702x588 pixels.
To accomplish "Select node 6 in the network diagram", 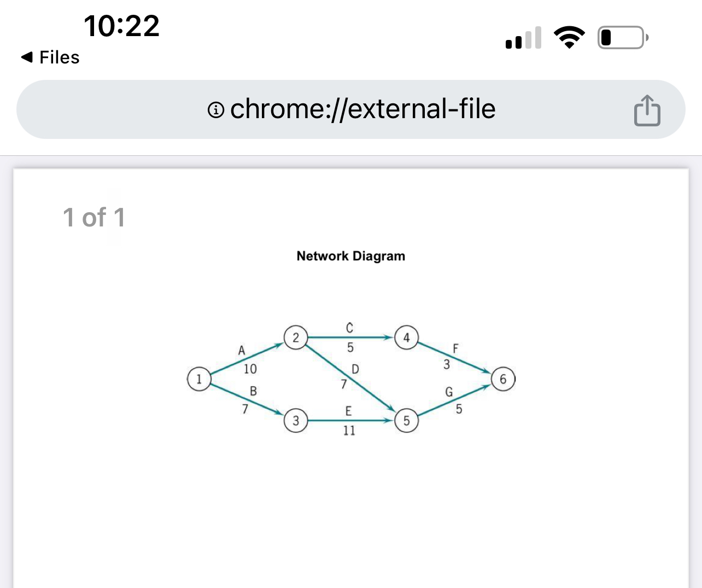I will tap(503, 378).
